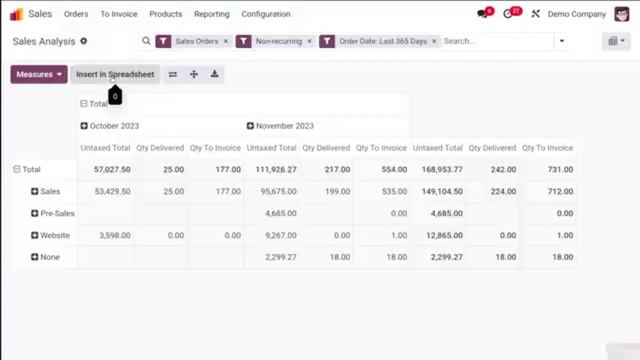
Task: Open the Odoo Sales app logo
Action: [16, 14]
